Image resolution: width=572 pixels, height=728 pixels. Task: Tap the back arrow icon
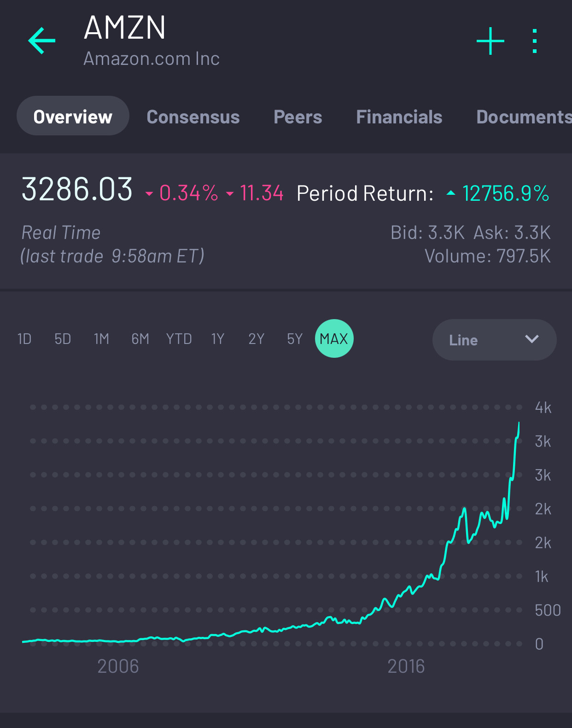42,41
